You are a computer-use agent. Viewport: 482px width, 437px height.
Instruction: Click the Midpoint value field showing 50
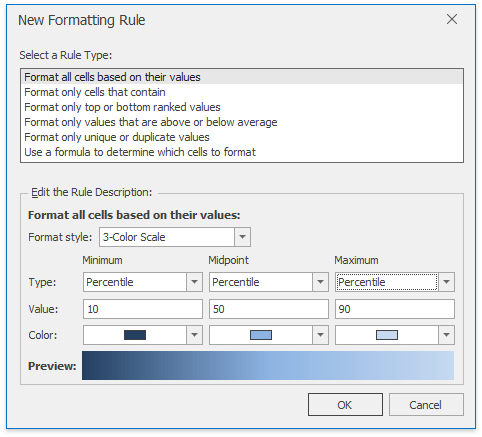coord(269,309)
